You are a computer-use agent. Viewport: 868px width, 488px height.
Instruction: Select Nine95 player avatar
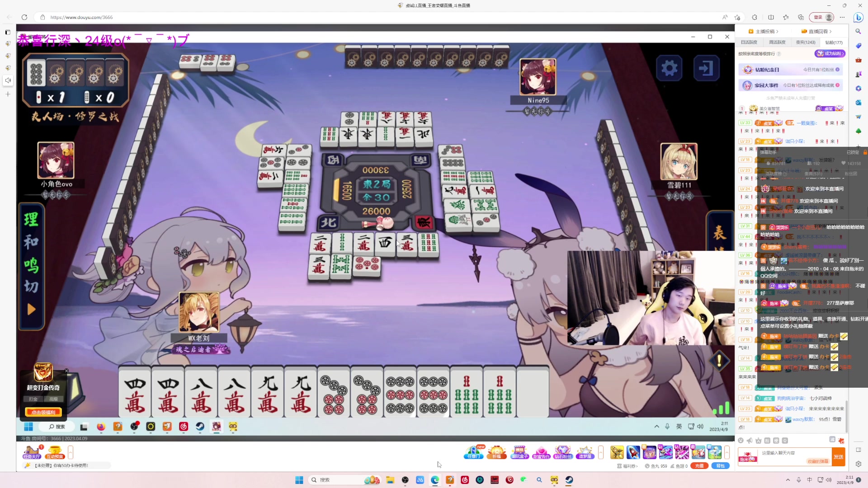point(538,76)
